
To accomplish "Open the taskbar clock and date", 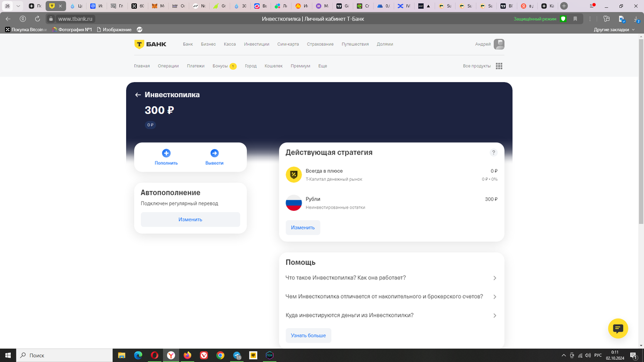I will [x=615, y=355].
